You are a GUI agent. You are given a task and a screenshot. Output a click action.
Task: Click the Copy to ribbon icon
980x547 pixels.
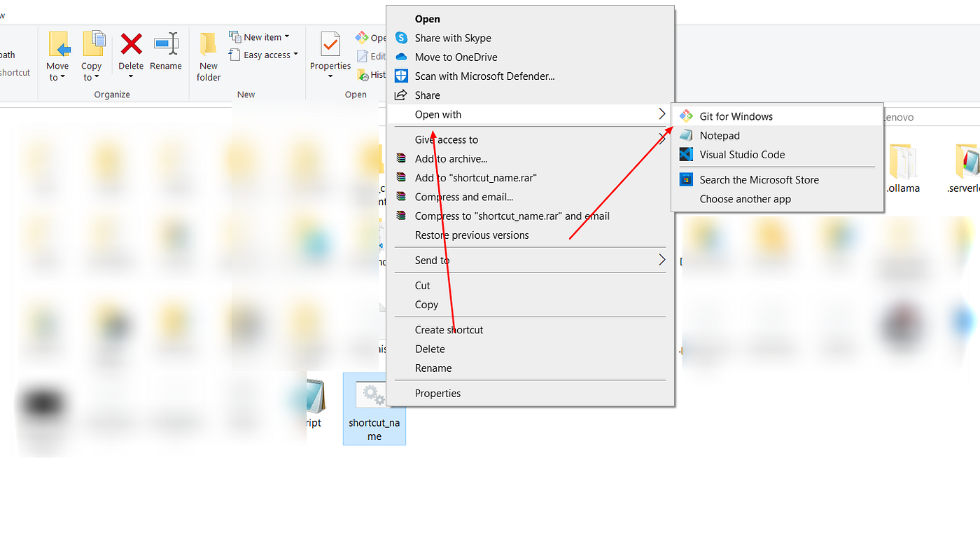(92, 56)
